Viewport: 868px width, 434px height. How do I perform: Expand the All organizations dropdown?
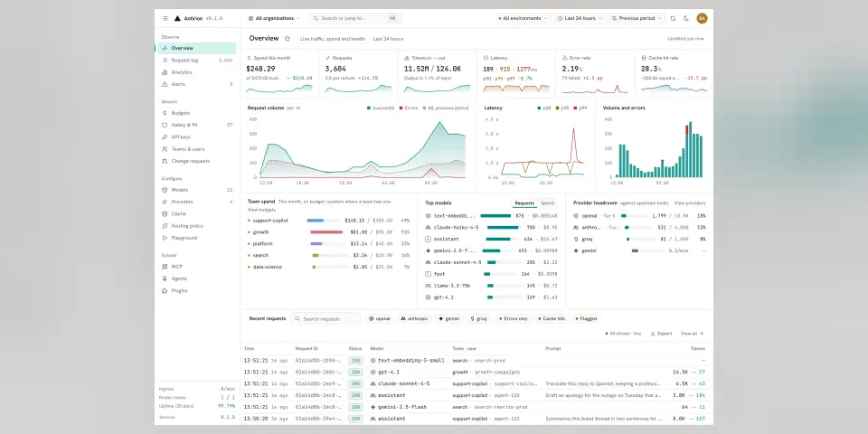tap(274, 18)
